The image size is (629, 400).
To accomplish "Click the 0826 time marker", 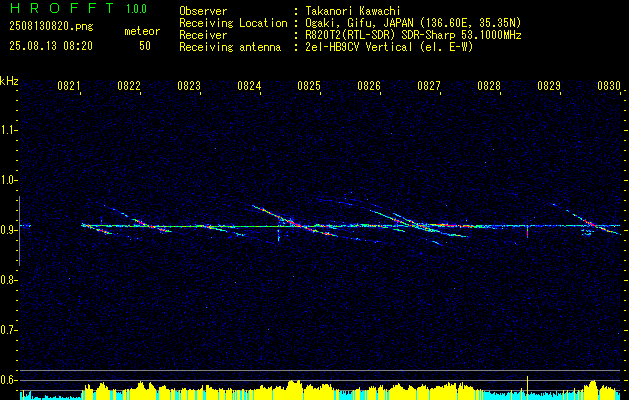I will (x=369, y=85).
